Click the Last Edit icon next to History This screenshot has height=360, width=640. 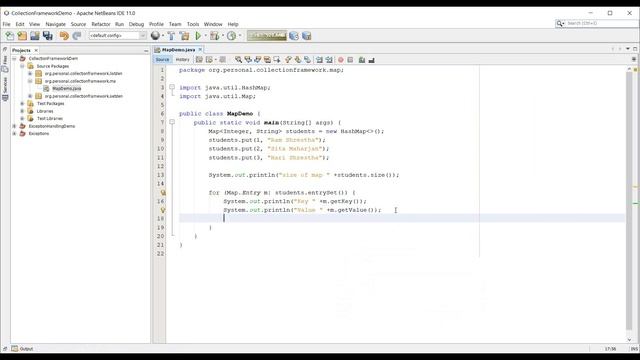coord(199,60)
